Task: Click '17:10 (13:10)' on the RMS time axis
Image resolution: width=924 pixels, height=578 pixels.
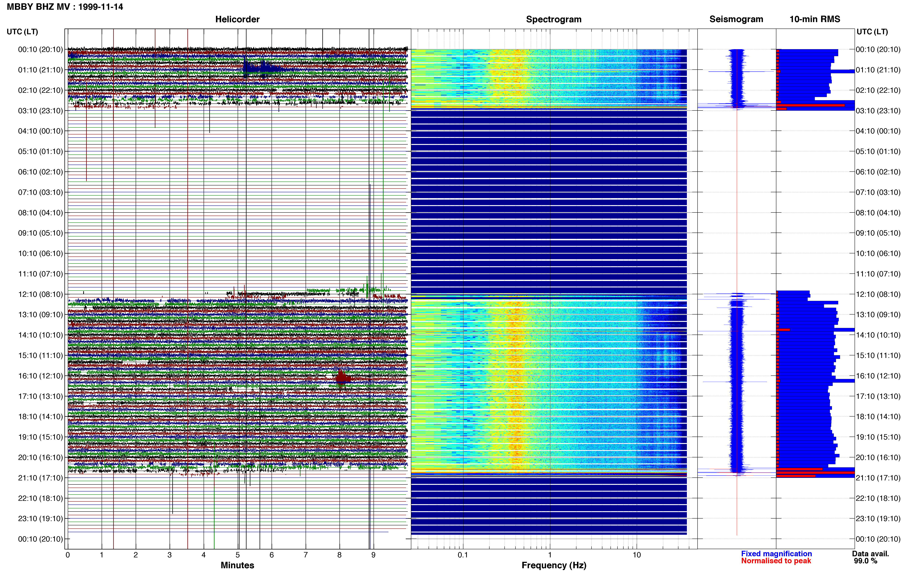Action: (878, 396)
